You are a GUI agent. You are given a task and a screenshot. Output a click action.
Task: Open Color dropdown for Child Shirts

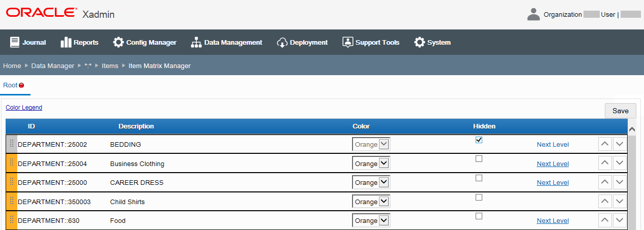pos(371,202)
